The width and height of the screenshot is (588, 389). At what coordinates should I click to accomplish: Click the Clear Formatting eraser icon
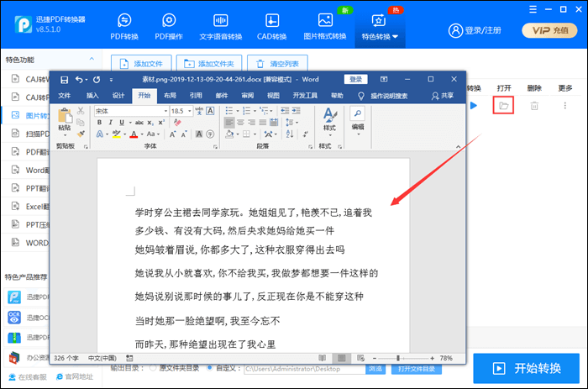[177, 123]
